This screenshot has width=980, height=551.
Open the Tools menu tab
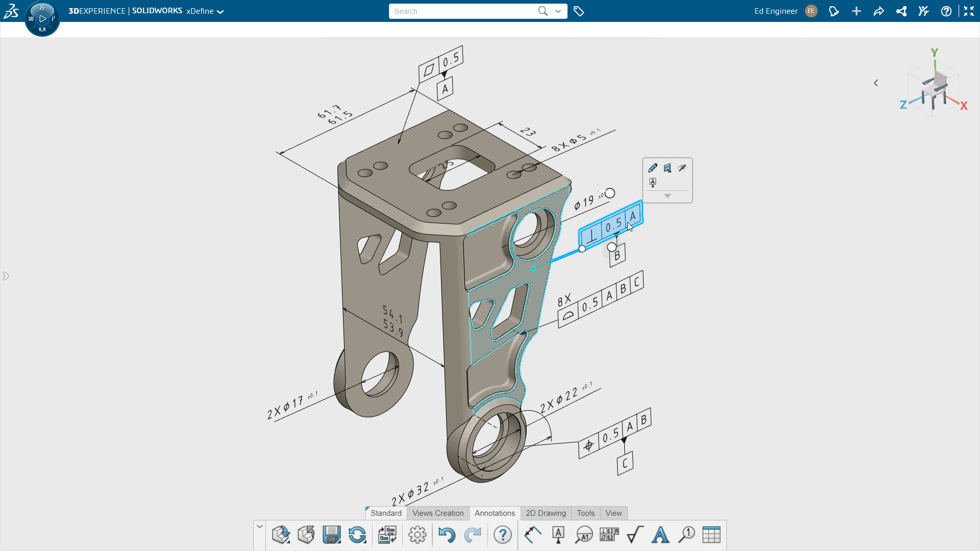click(x=585, y=513)
